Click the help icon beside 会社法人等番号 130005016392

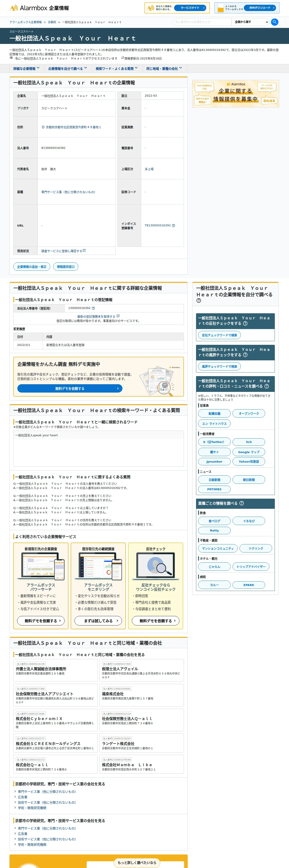[x=93, y=308]
